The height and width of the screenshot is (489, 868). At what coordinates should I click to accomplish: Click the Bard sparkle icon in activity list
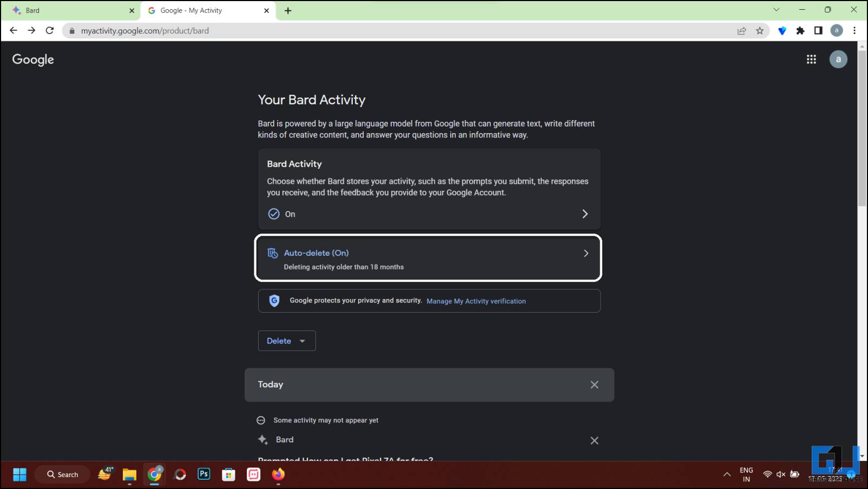pos(263,440)
